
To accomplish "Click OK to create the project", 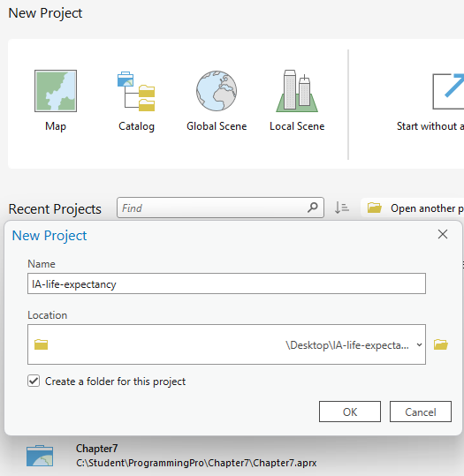I will (x=350, y=412).
